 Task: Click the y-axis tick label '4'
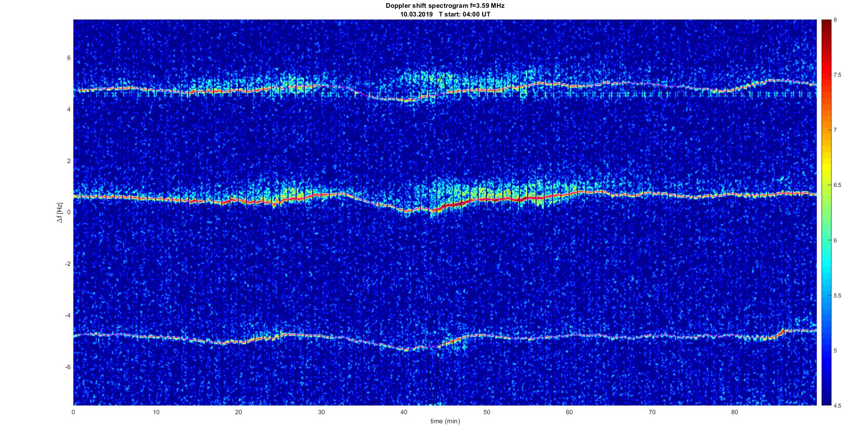tap(69, 110)
